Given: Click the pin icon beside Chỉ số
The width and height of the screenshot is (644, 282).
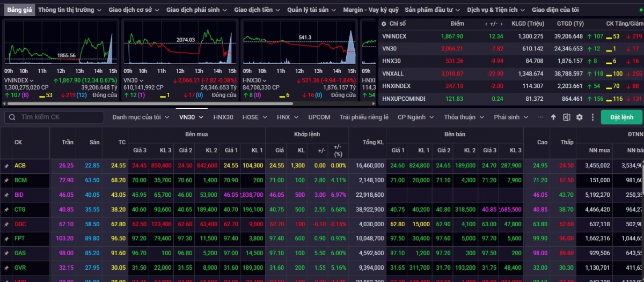Looking at the screenshot, I should (x=383, y=24).
